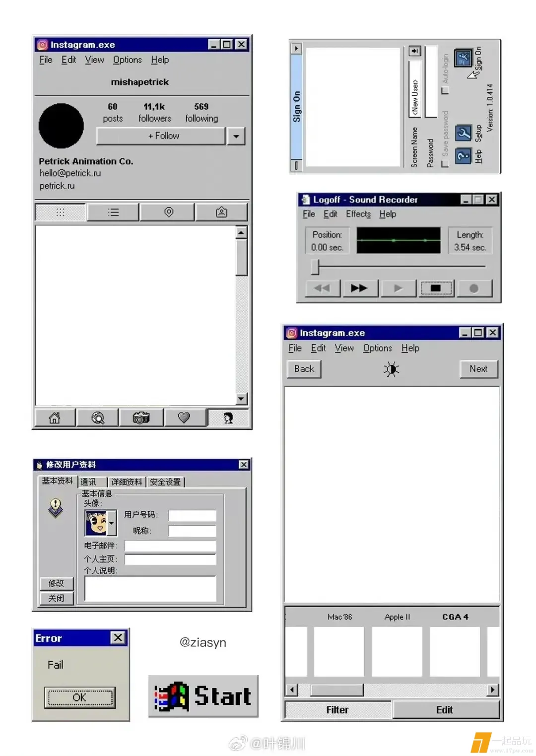Screen dimensions: 536x756
Task: Click the + Follow button
Action: pyautogui.click(x=161, y=136)
